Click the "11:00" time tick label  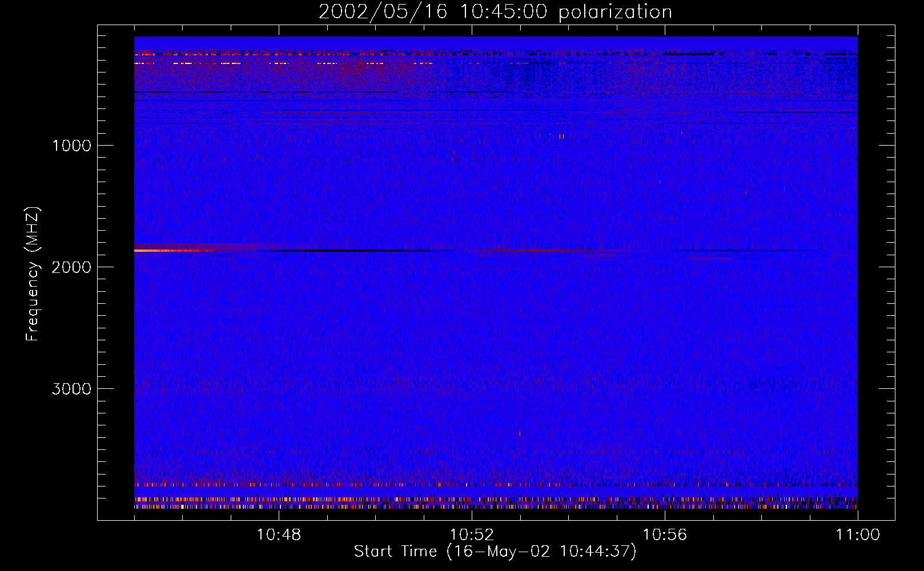tap(858, 535)
